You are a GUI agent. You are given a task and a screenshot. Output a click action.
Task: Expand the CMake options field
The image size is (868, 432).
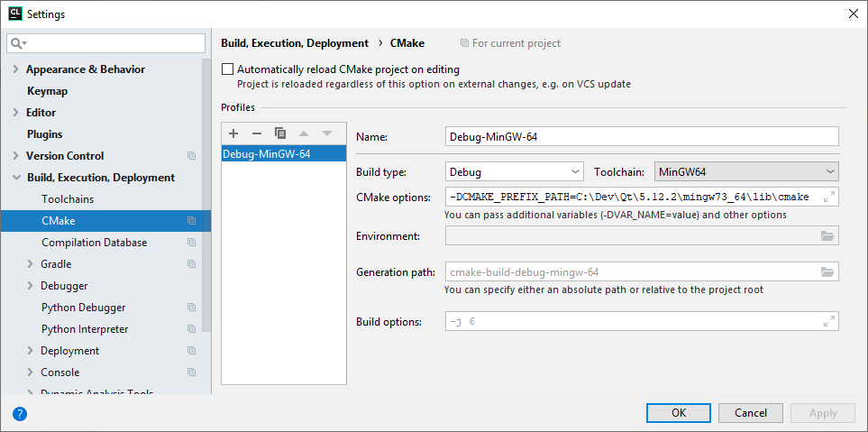coord(829,197)
